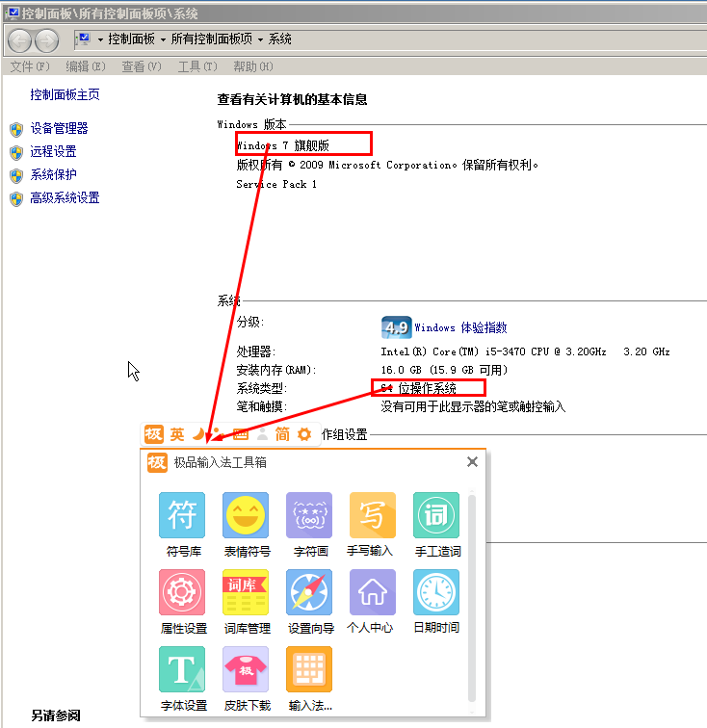707x728 pixels.
Task: Open the 个人中心 personal center
Action: [x=372, y=601]
